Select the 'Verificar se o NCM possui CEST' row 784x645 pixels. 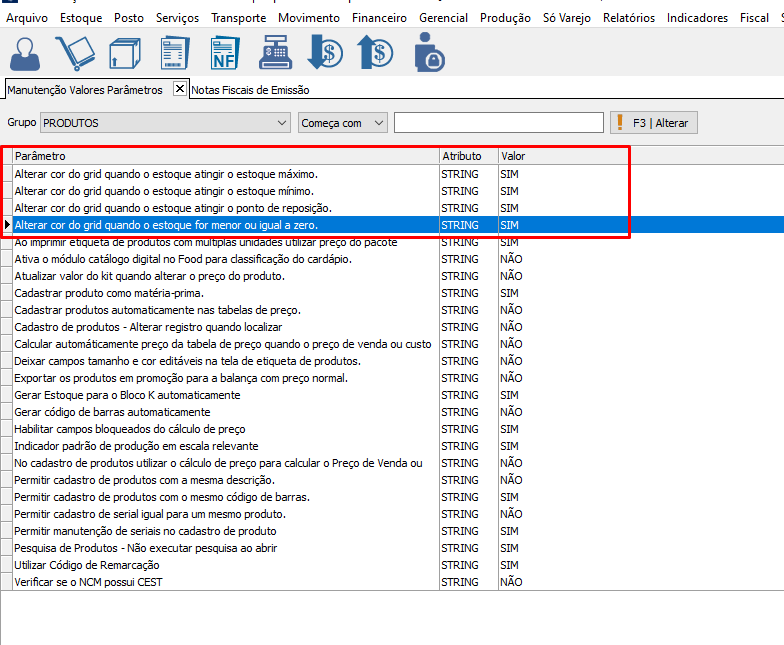point(88,582)
